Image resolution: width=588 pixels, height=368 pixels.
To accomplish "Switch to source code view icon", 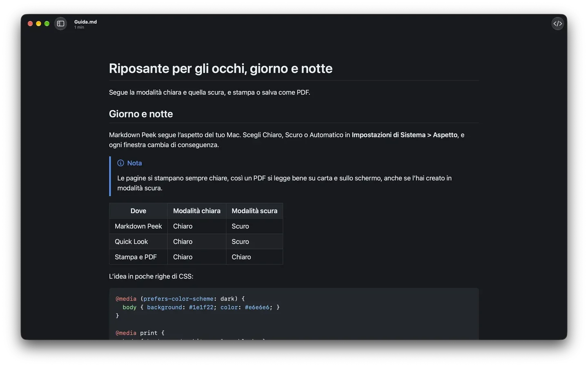I will [x=557, y=24].
